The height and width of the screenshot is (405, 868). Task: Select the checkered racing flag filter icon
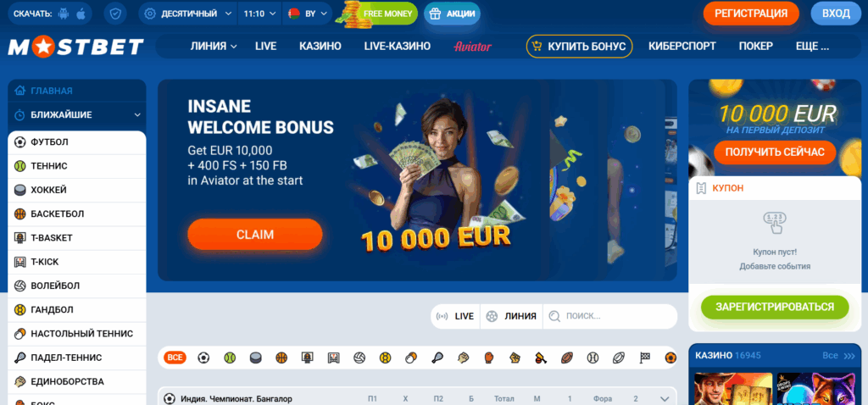pos(645,358)
